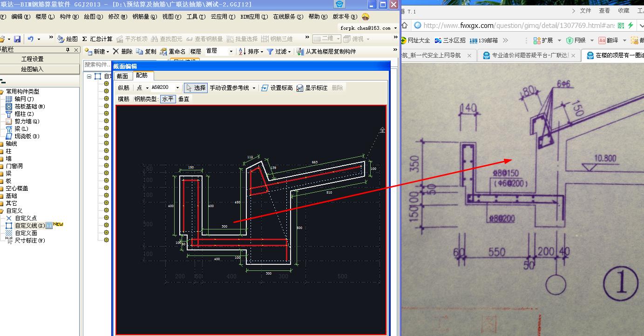Viewport: 644px width, 336px height.
Task: Click the 工程设置 button
Action: pos(32,59)
